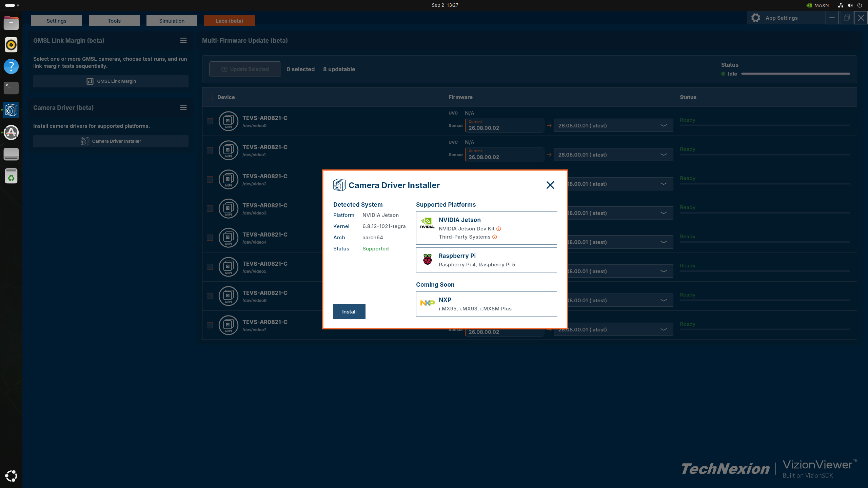Open the Trash in the dock
This screenshot has width=868, height=488.
(11, 176)
